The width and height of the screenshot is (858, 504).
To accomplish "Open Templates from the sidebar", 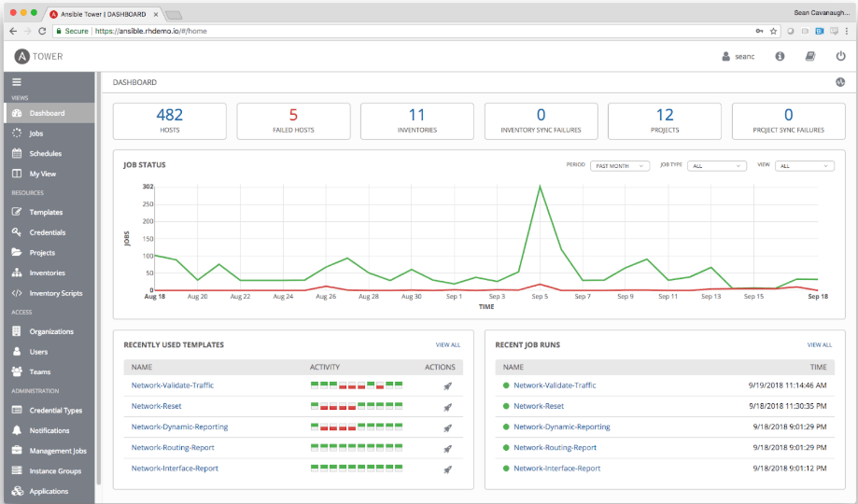I will pos(46,213).
